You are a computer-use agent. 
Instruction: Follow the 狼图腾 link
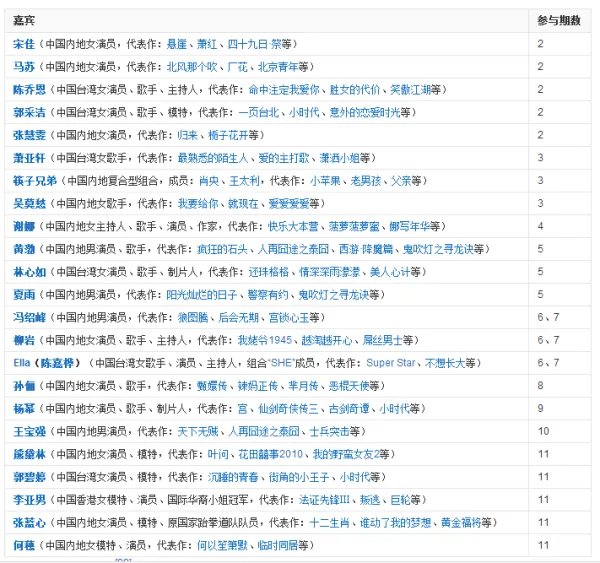point(193,318)
